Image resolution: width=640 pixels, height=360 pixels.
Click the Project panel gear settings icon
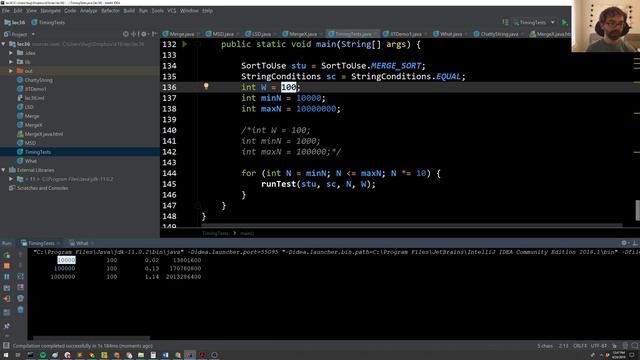[144, 34]
